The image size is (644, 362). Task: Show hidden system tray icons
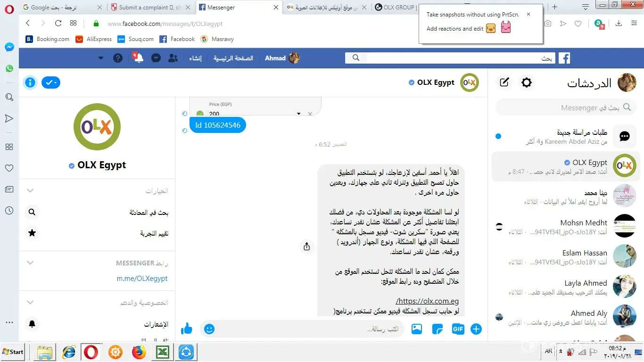(x=561, y=352)
